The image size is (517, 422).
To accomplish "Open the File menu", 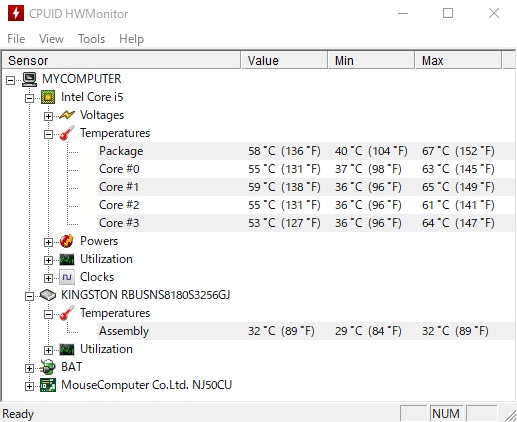I will click(16, 39).
